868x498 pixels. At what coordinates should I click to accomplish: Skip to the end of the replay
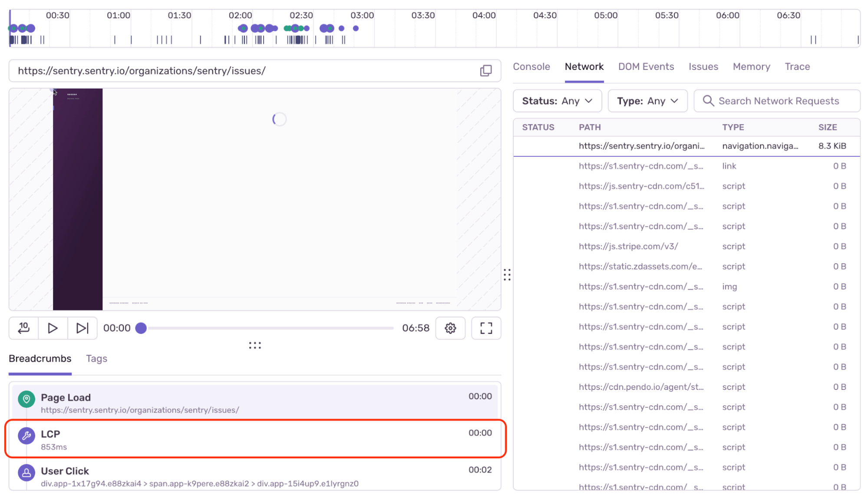(82, 328)
